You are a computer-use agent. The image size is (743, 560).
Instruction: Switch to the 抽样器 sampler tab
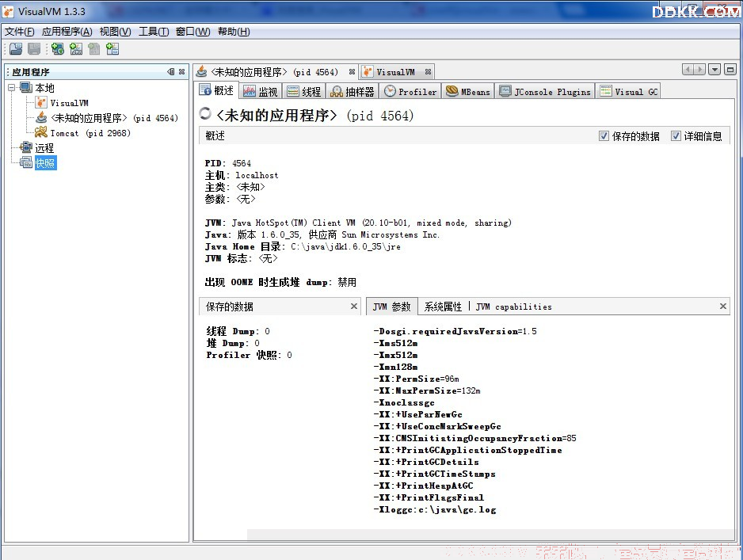coord(352,91)
